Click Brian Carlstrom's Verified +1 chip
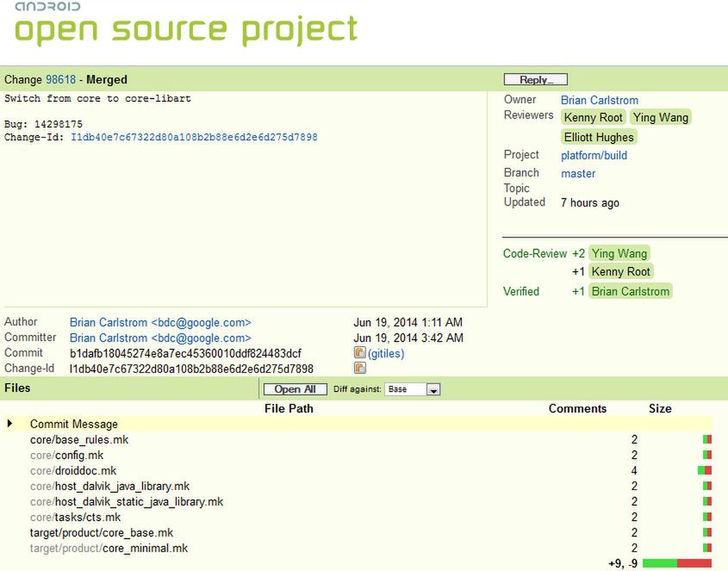Screen dimensions: 728x571 tap(630, 291)
